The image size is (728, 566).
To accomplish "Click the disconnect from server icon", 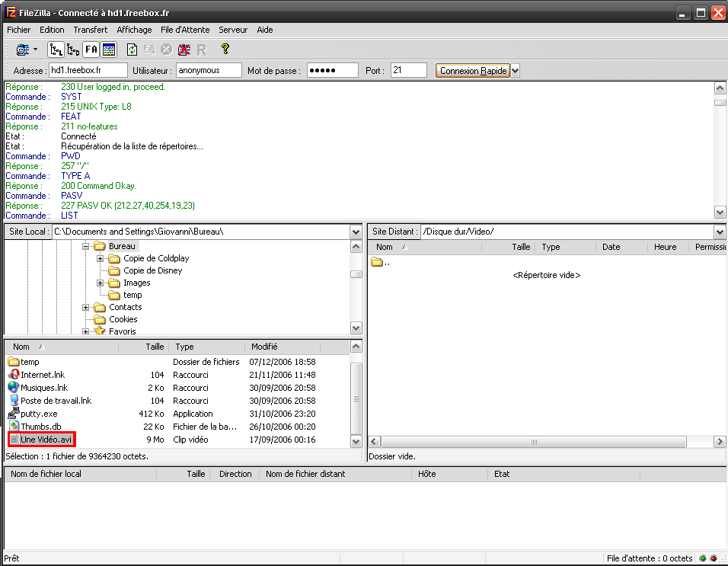I will pyautogui.click(x=184, y=50).
